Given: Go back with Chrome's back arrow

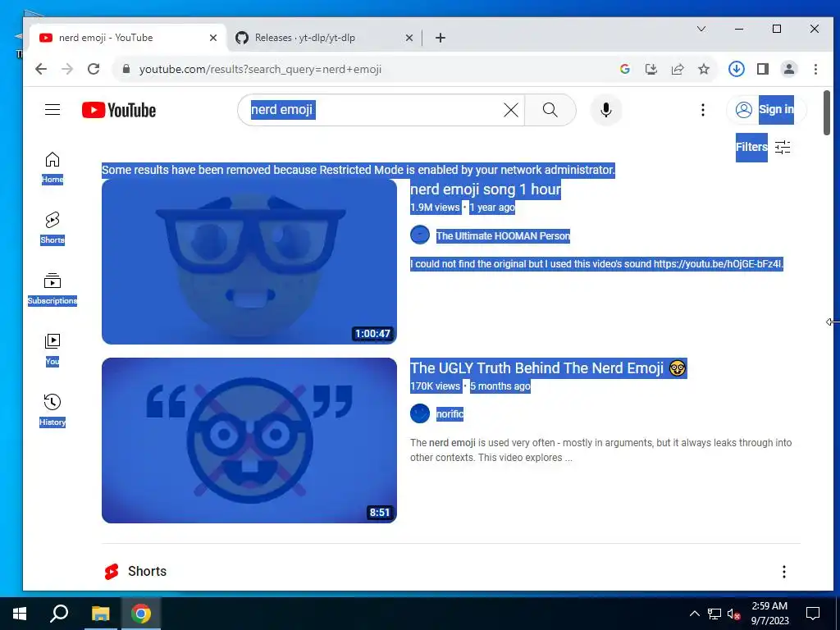Looking at the screenshot, I should click(x=41, y=69).
